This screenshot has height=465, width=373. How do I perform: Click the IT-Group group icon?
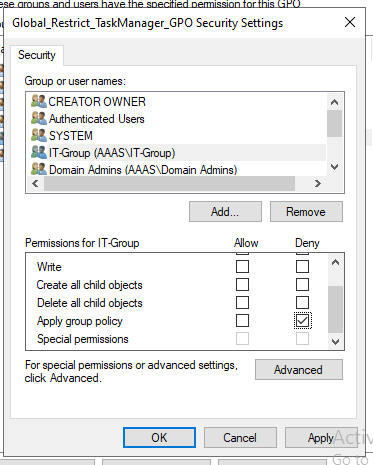pyautogui.click(x=39, y=153)
